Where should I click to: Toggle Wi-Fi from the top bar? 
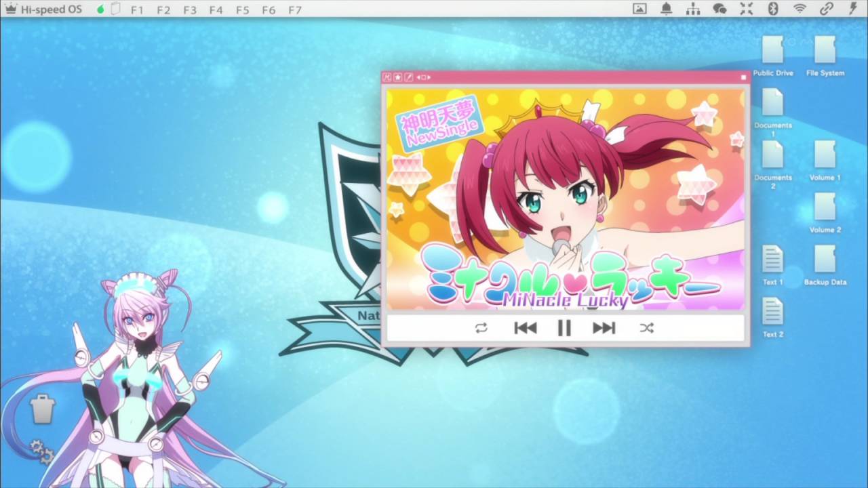(800, 9)
